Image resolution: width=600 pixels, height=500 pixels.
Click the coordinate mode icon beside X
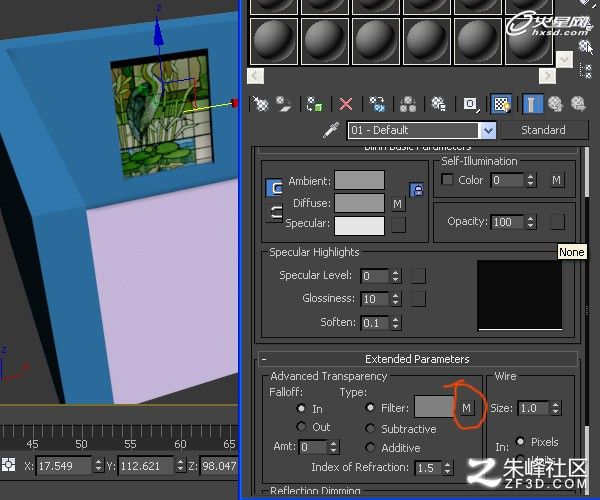coord(8,465)
